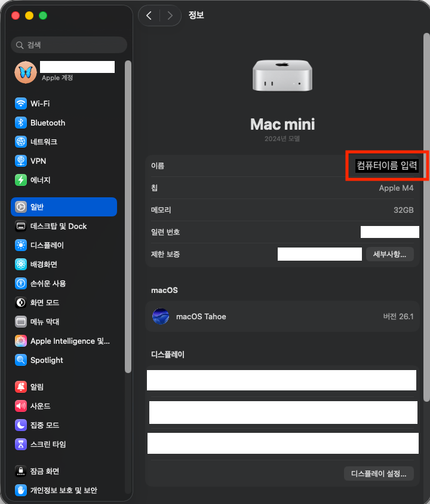
Task: Edit the computer name field
Action: (x=386, y=166)
